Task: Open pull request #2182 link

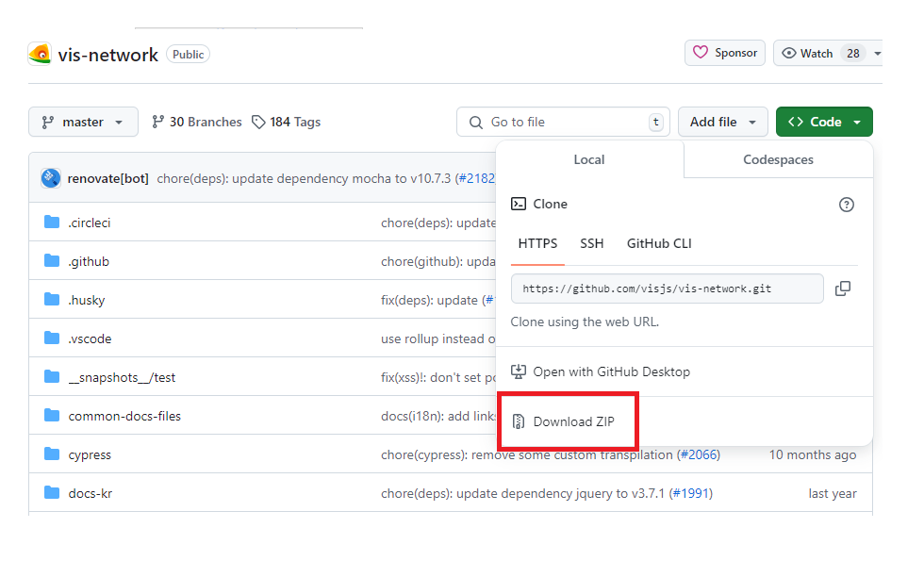Action: click(x=476, y=178)
